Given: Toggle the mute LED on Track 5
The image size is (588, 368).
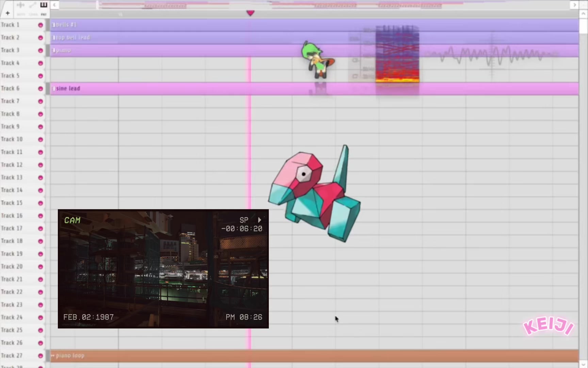Looking at the screenshot, I should tap(40, 76).
